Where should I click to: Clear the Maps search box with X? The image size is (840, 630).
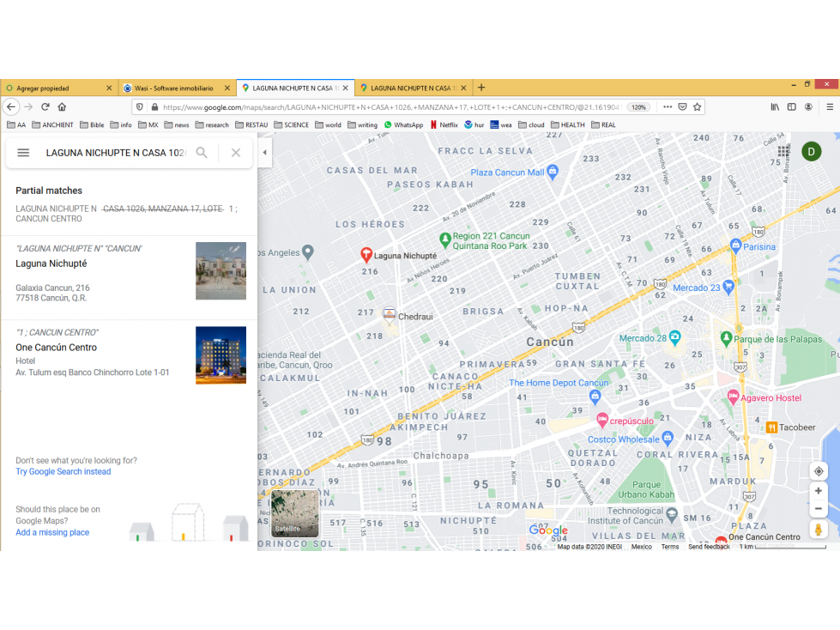(236, 153)
